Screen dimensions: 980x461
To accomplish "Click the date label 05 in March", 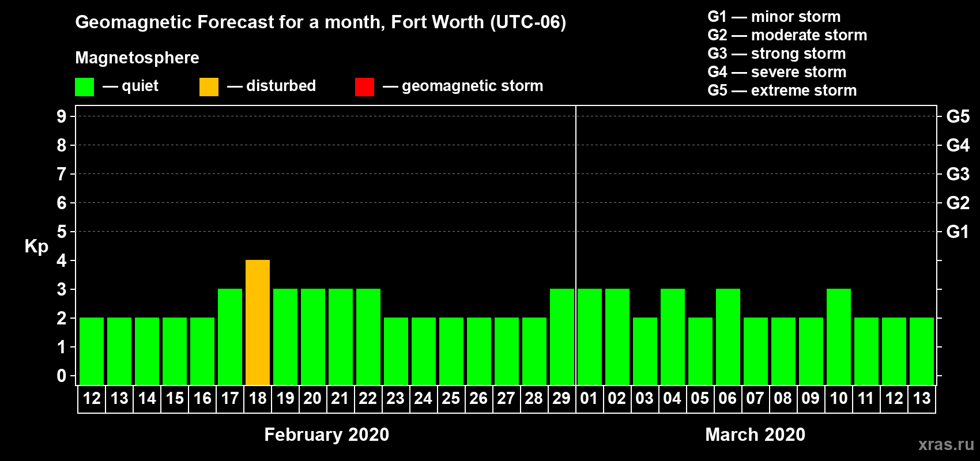I will (700, 398).
